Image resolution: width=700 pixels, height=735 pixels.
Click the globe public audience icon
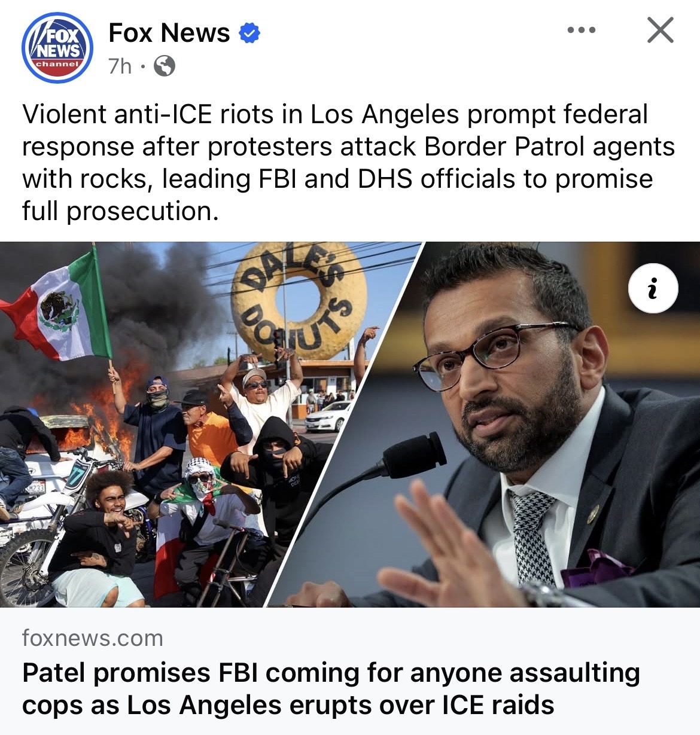point(165,66)
